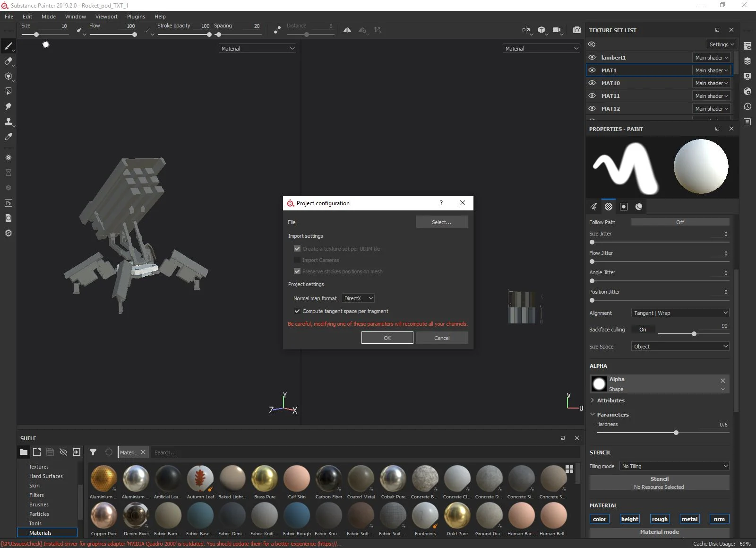This screenshot has height=548, width=756.
Task: Open the Edit menu
Action: tap(27, 17)
